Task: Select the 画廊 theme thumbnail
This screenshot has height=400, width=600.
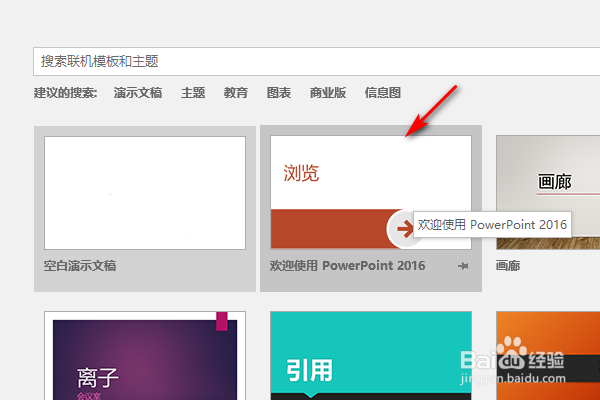Action: 548,192
